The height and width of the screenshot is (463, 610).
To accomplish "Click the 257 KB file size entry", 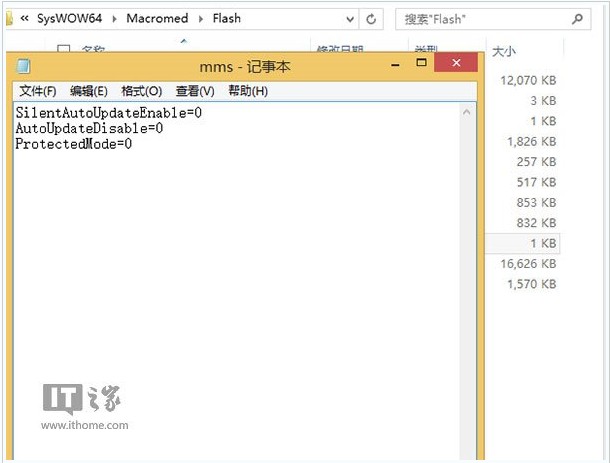I will pos(536,162).
